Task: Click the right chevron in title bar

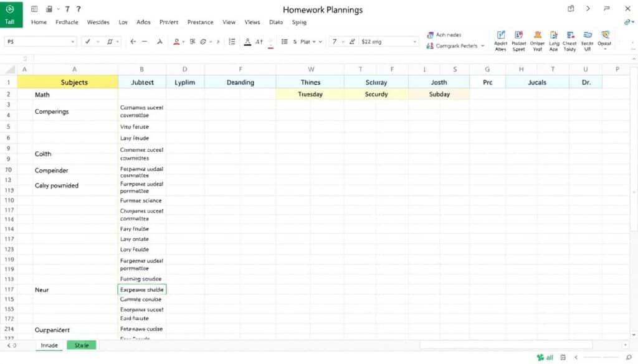Action: [588, 9]
